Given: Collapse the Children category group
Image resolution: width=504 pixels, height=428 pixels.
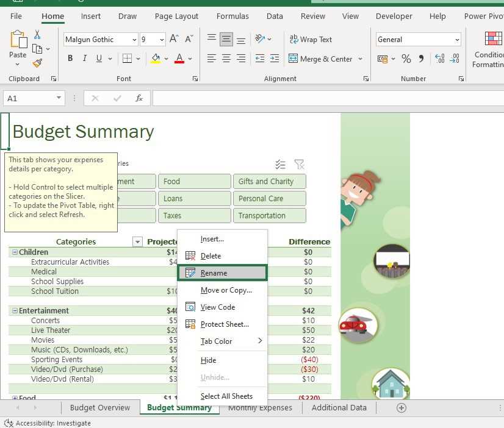Looking at the screenshot, I should (x=15, y=252).
